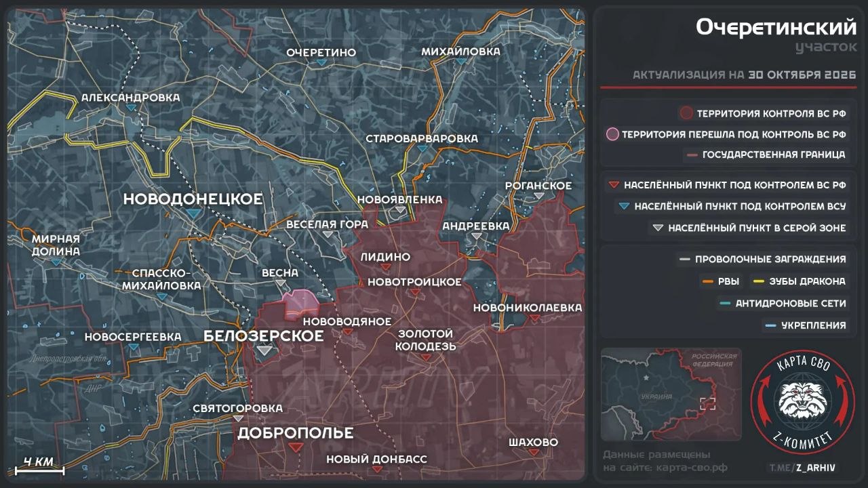868x488 pixels.
Task: Click the Александровка map label
Action: click(130, 98)
